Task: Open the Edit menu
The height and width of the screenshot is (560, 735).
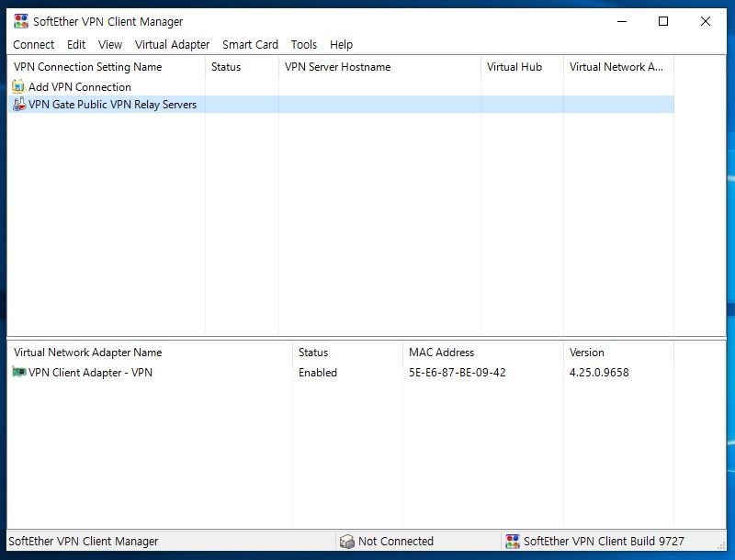Action: [x=76, y=44]
